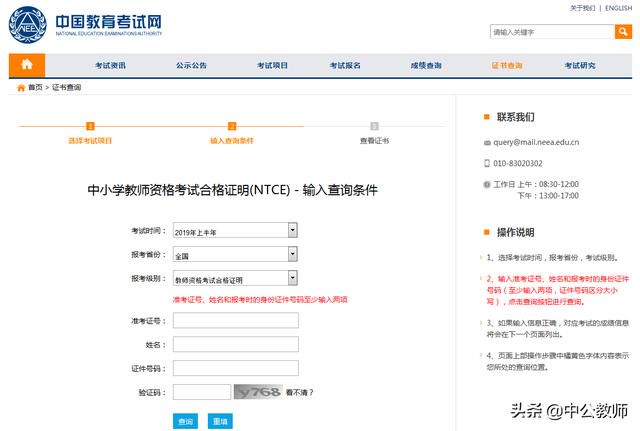This screenshot has width=640, height=431.
Task: Click 首页 in breadcrumb
Action: [35, 87]
